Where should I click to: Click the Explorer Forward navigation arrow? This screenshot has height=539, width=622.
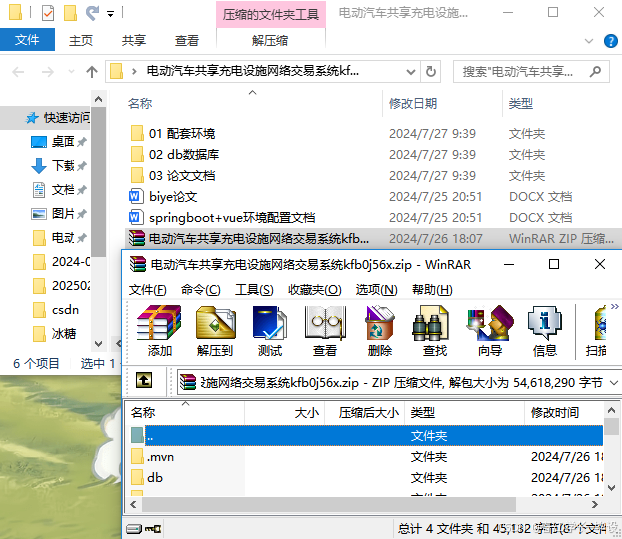tap(48, 72)
